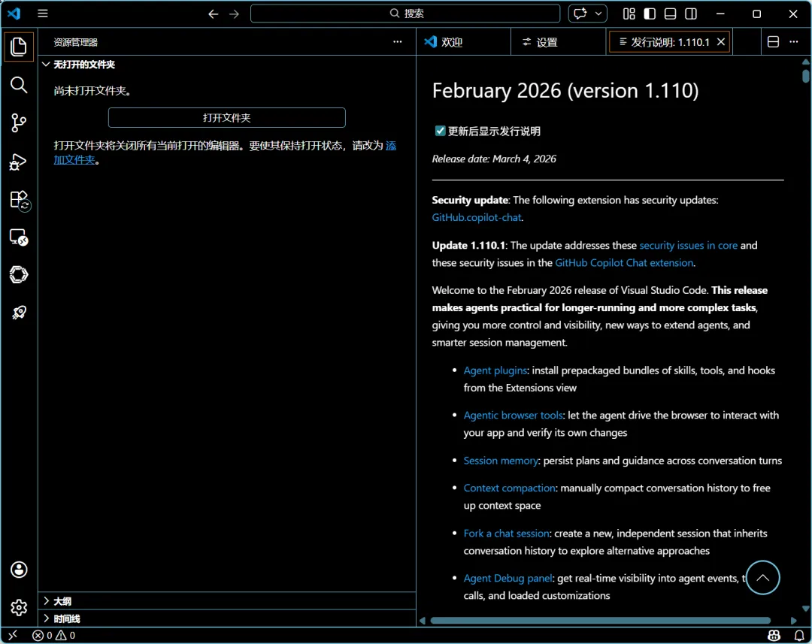Open the Extensions view
The image size is (812, 644).
coord(19,200)
